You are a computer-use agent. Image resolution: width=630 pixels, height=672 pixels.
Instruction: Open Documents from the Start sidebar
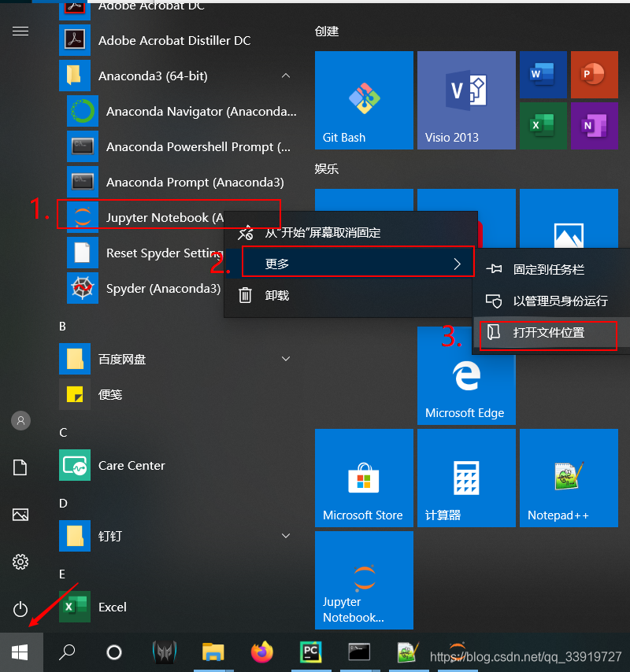coord(20,467)
